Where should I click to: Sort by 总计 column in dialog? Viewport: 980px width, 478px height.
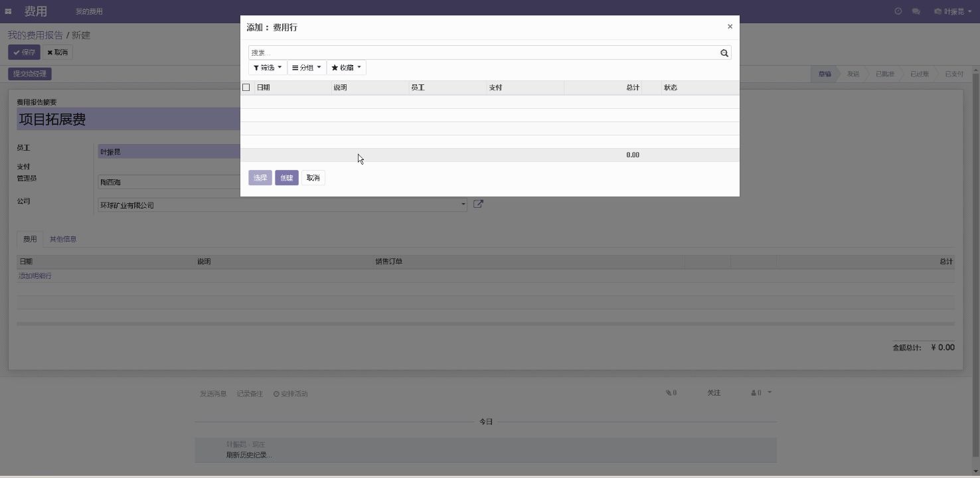click(x=603, y=88)
